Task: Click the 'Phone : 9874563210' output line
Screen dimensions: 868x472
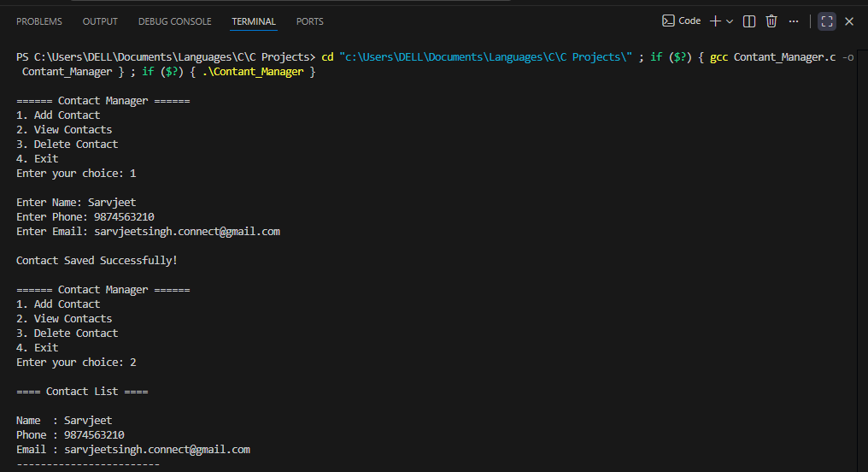Action: tap(70, 435)
